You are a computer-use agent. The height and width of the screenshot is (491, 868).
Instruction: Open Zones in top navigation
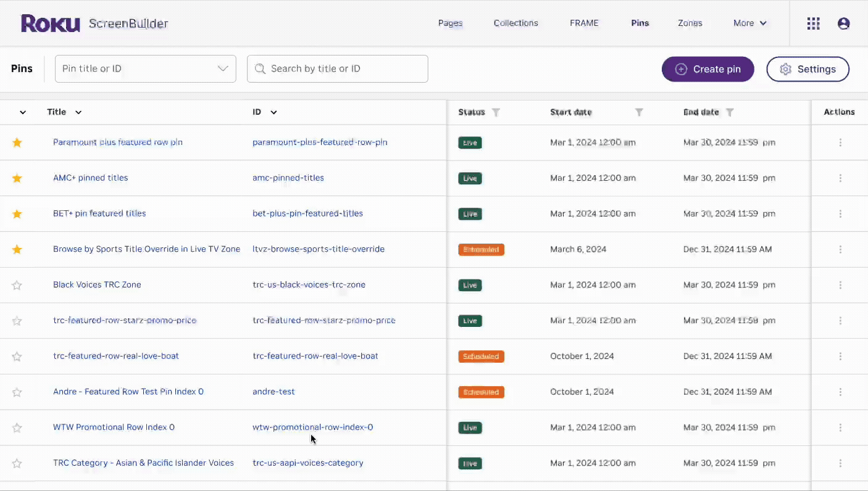(690, 23)
